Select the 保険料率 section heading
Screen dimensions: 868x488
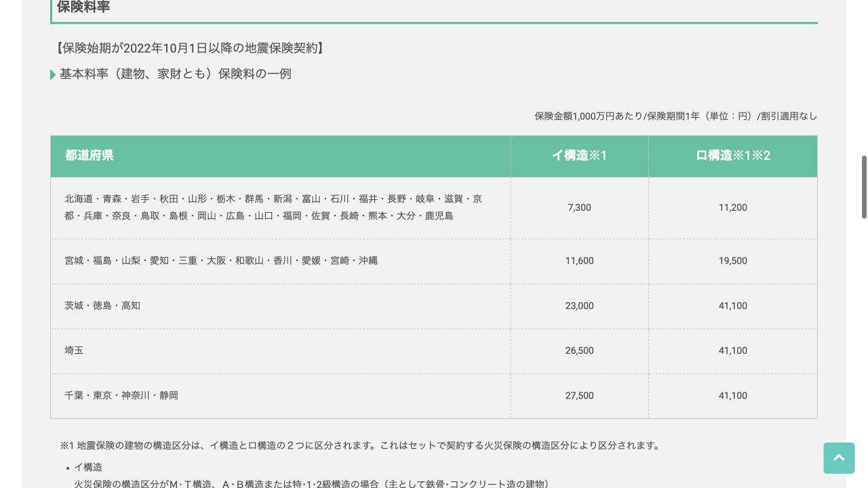[83, 7]
